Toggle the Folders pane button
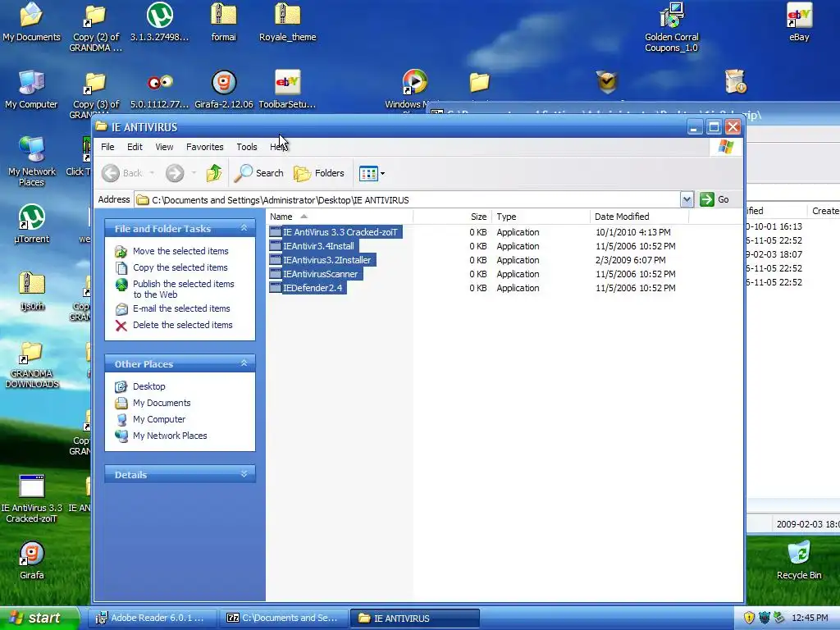The width and height of the screenshot is (840, 630). pos(319,173)
